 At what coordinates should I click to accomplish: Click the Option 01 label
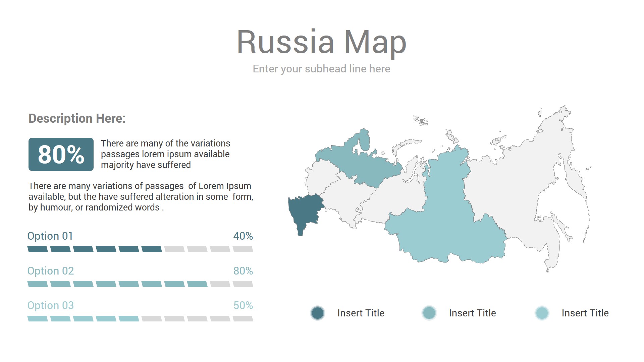pyautogui.click(x=50, y=236)
